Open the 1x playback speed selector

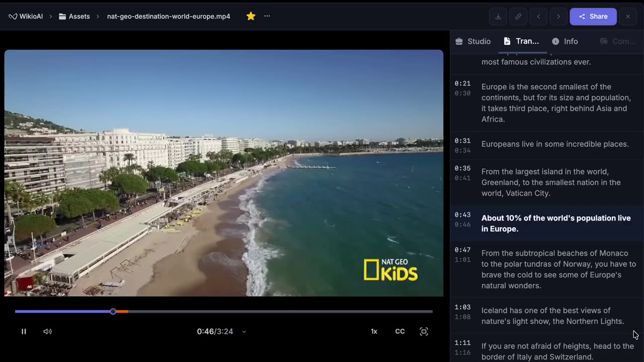click(x=374, y=331)
